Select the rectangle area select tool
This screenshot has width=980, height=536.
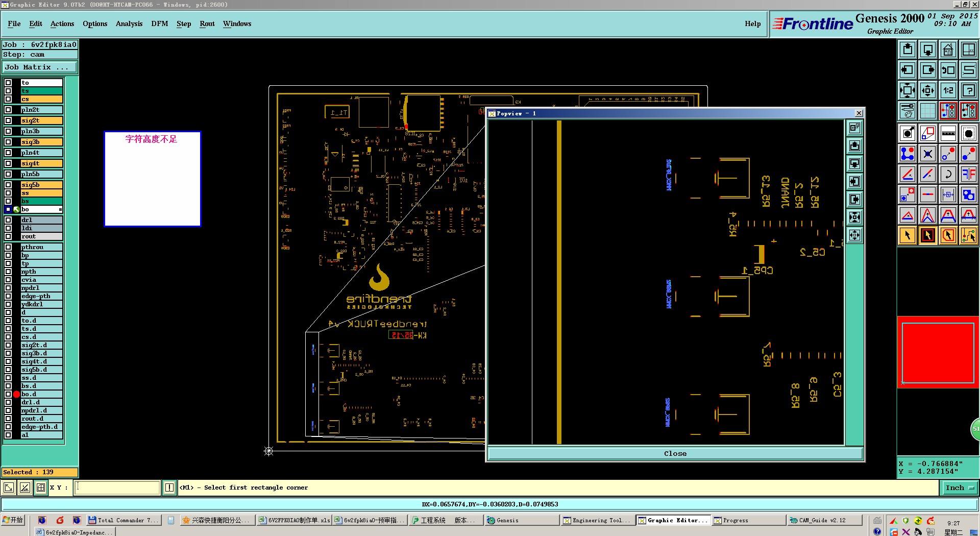[x=928, y=235]
